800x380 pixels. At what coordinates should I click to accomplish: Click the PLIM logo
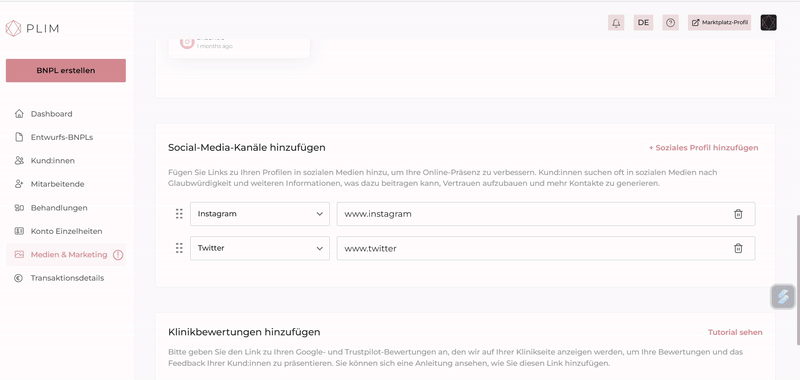click(32, 29)
